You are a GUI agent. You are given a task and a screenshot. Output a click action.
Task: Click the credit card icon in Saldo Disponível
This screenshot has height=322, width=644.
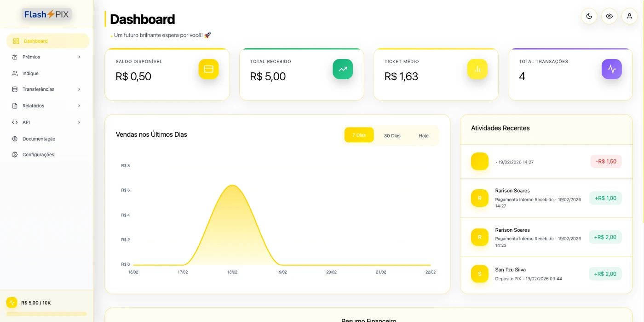click(208, 69)
